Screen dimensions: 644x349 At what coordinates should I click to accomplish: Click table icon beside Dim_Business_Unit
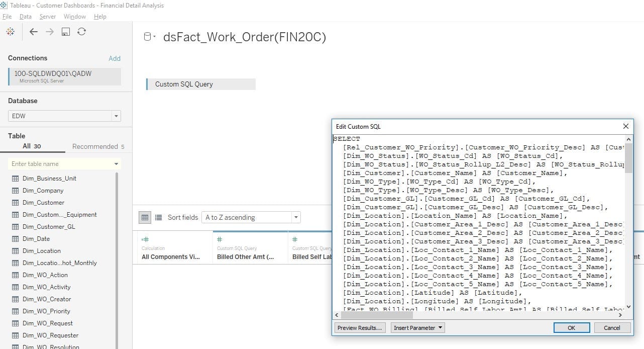pos(15,179)
